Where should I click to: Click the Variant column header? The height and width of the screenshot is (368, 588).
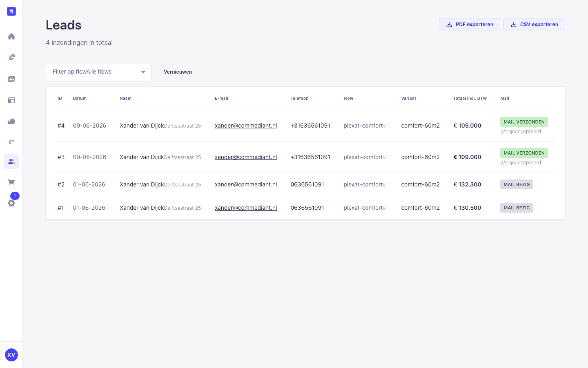pos(408,99)
